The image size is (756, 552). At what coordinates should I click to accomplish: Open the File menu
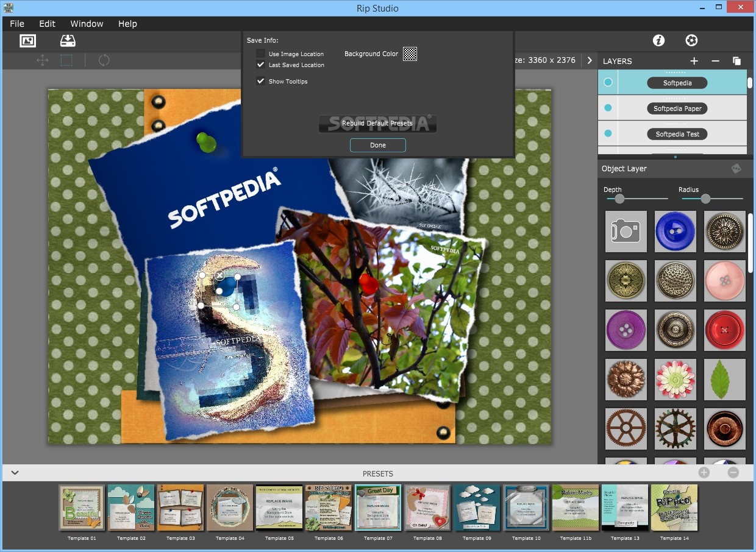17,24
